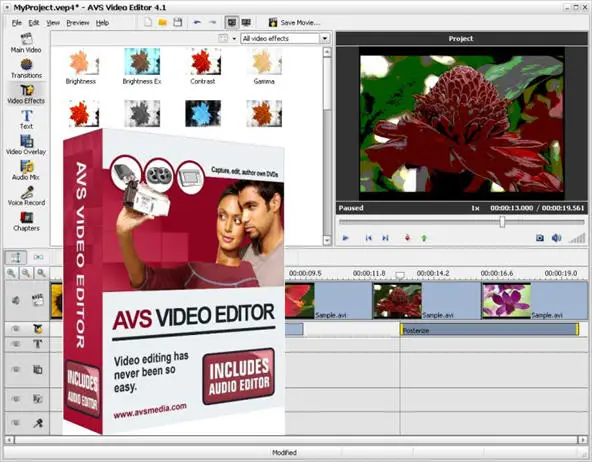The height and width of the screenshot is (462, 592).
Task: Select the Text tool in sidebar
Action: [26, 120]
